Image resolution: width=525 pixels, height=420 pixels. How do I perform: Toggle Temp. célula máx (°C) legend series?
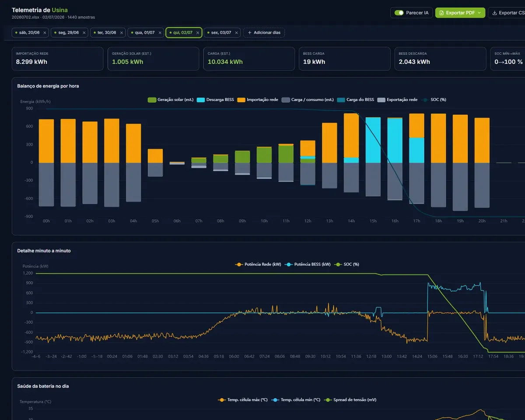[243, 400]
